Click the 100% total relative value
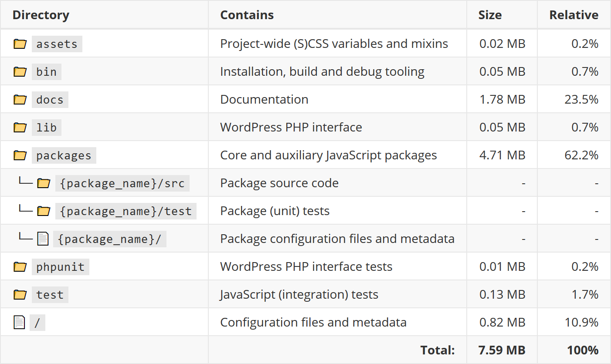The height and width of the screenshot is (364, 611). 583,350
